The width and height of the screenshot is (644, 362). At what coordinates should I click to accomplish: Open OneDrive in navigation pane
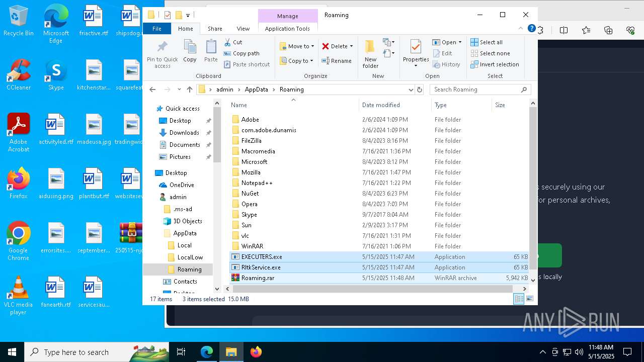point(182,185)
